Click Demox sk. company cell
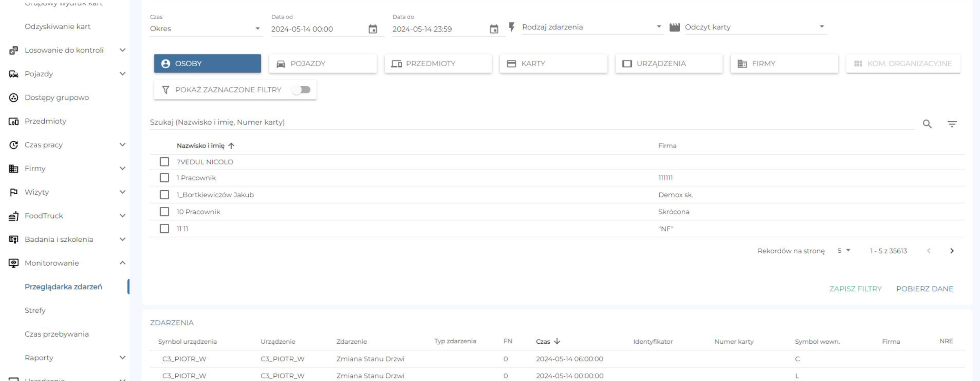The height and width of the screenshot is (381, 980). pyautogui.click(x=676, y=195)
